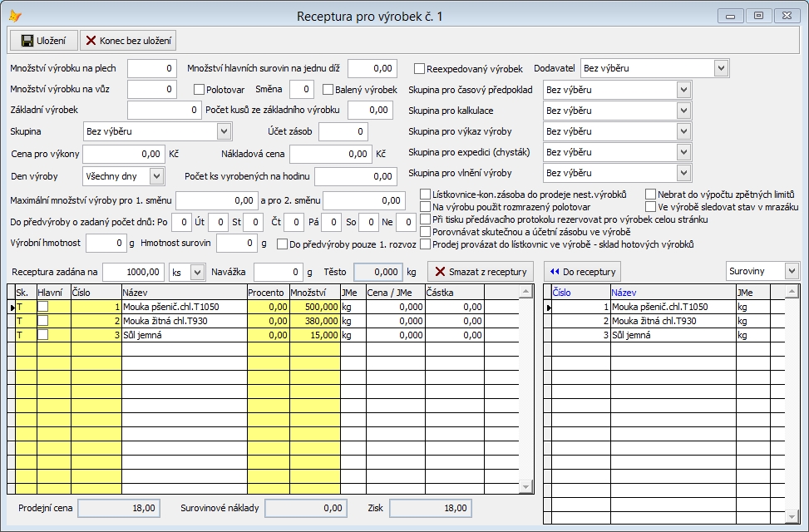Click Číslo column header in right list
Viewport: 809px width, 532px height.
click(581, 293)
